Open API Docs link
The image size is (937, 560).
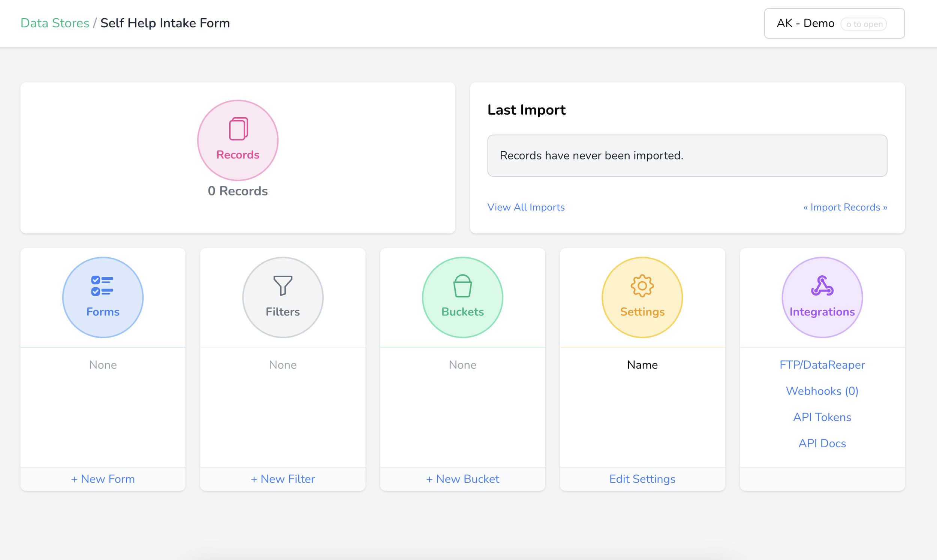coord(822,444)
